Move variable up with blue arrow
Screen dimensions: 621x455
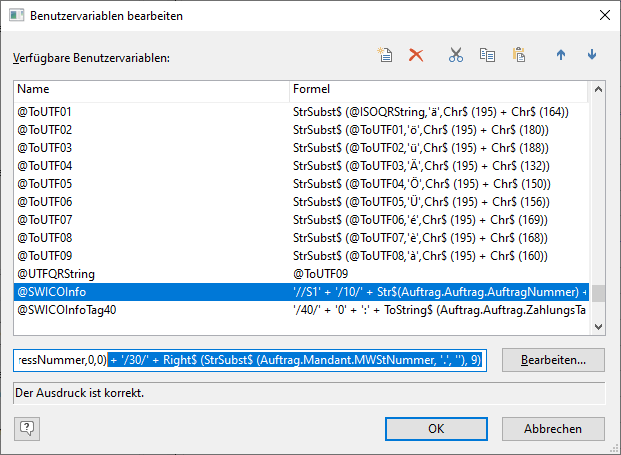pos(561,55)
